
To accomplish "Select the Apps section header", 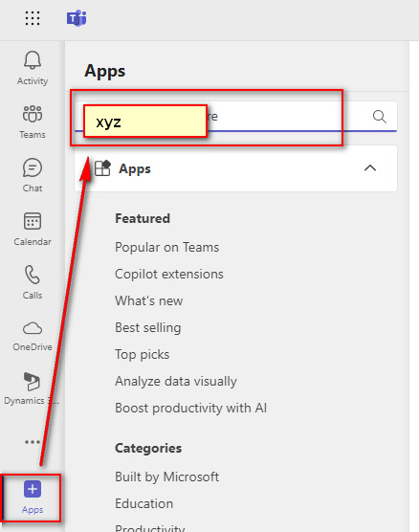I will click(x=235, y=168).
